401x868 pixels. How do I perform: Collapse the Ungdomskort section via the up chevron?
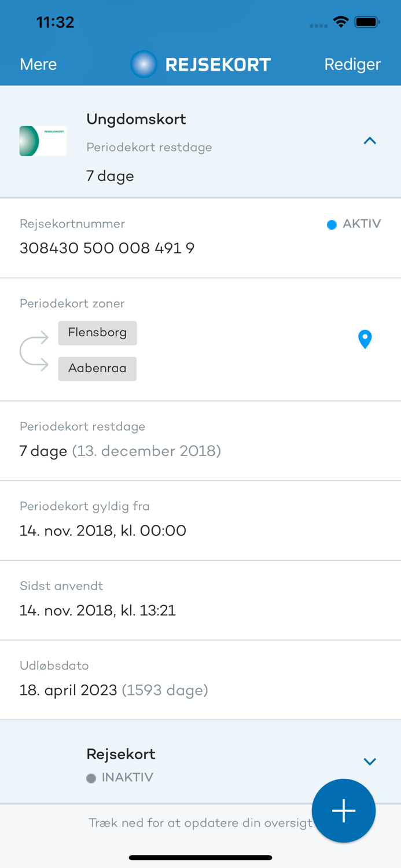(x=370, y=141)
